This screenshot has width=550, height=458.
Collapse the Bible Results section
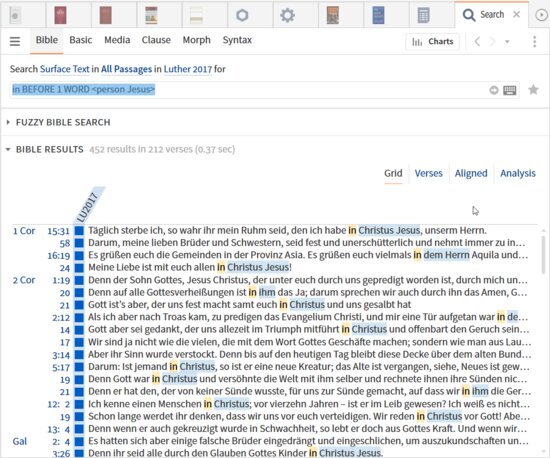pos(8,149)
